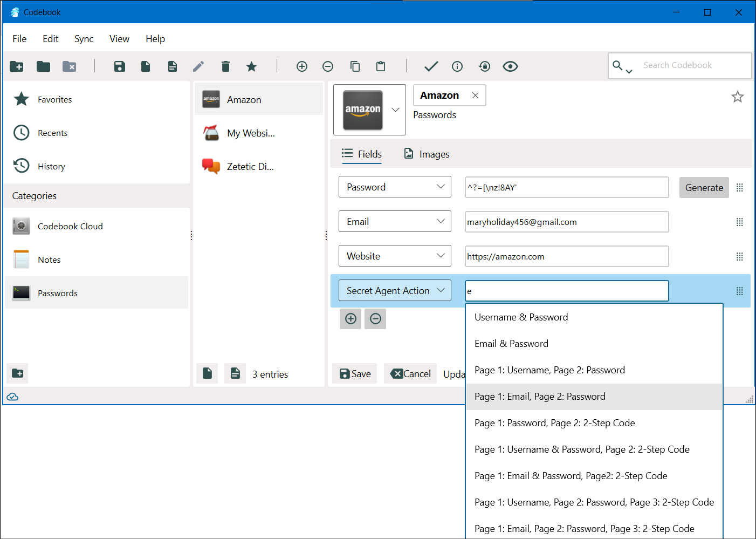
Task: Clear the Amazon title with X
Action: click(x=475, y=95)
